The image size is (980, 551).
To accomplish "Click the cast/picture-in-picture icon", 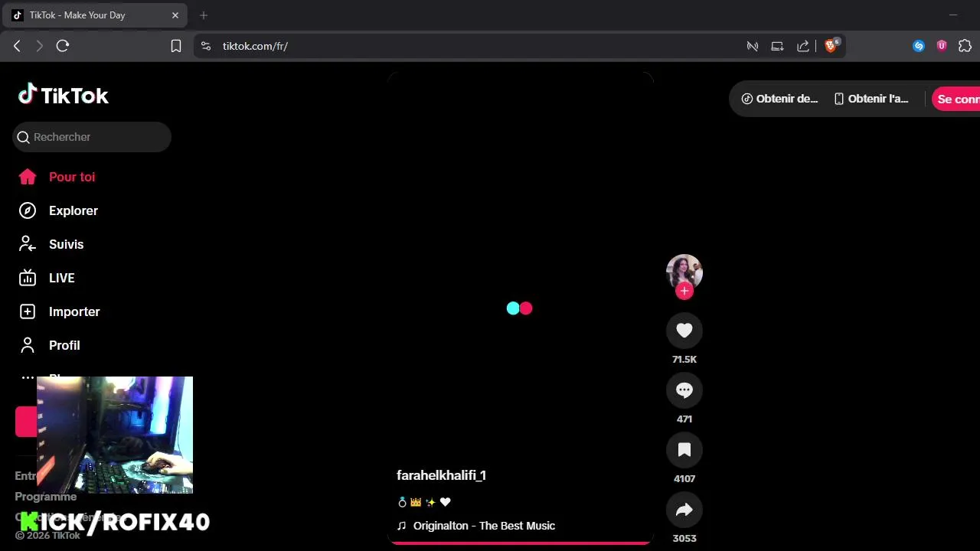I will (x=777, y=46).
